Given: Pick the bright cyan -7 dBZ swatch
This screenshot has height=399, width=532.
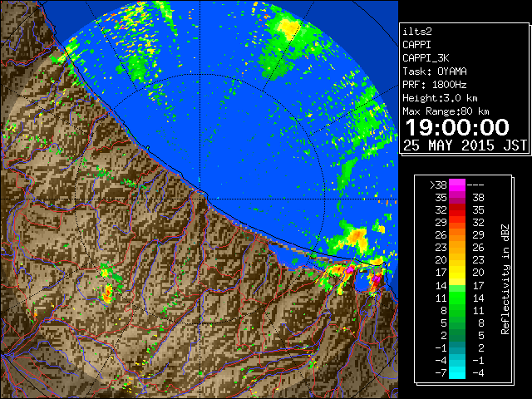Looking at the screenshot, I should (x=457, y=373).
